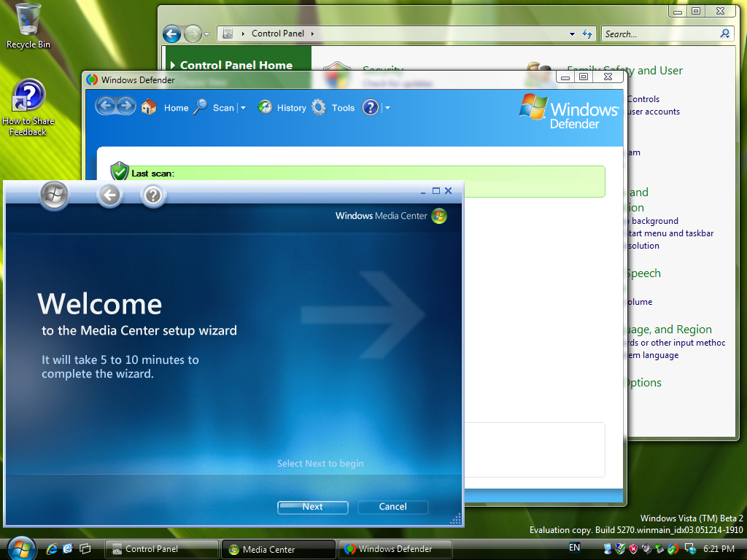Focus the Control Panel Search field

pos(661,34)
